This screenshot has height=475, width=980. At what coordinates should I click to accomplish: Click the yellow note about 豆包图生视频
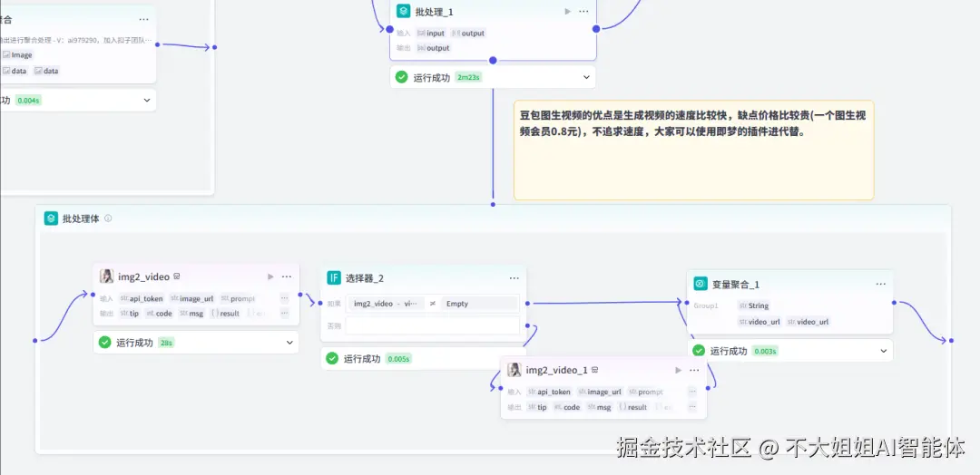click(694, 150)
